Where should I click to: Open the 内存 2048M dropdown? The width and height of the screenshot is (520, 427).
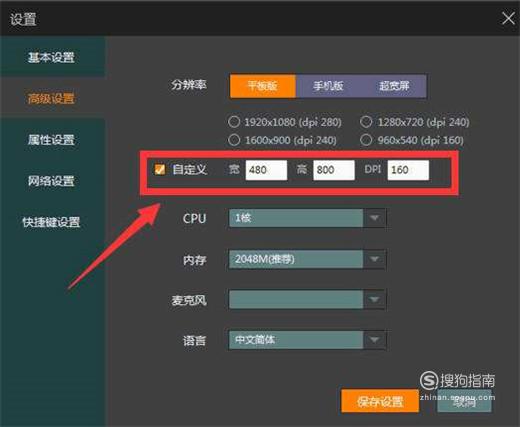tap(307, 259)
